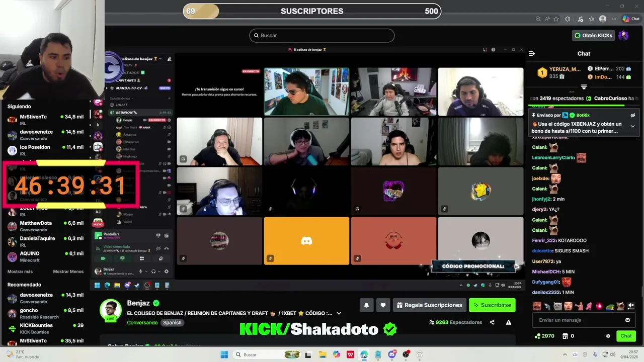Collapse the chat panel with arrow icon

pyautogui.click(x=532, y=53)
